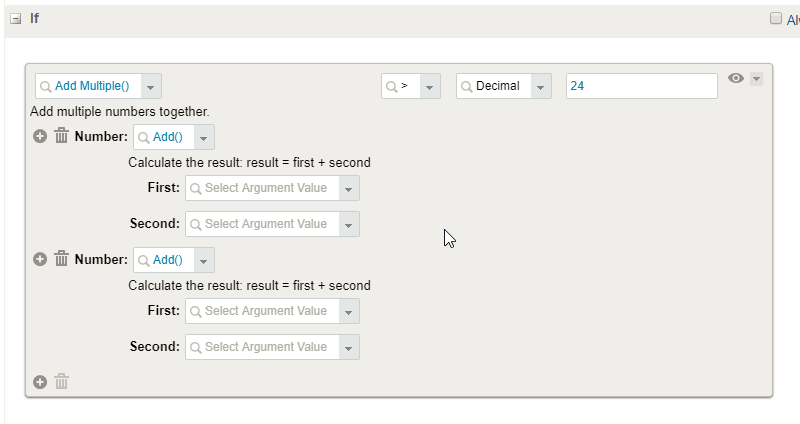Image resolution: width=800 pixels, height=424 pixels.
Task: Click the value field containing 24
Action: 641,86
